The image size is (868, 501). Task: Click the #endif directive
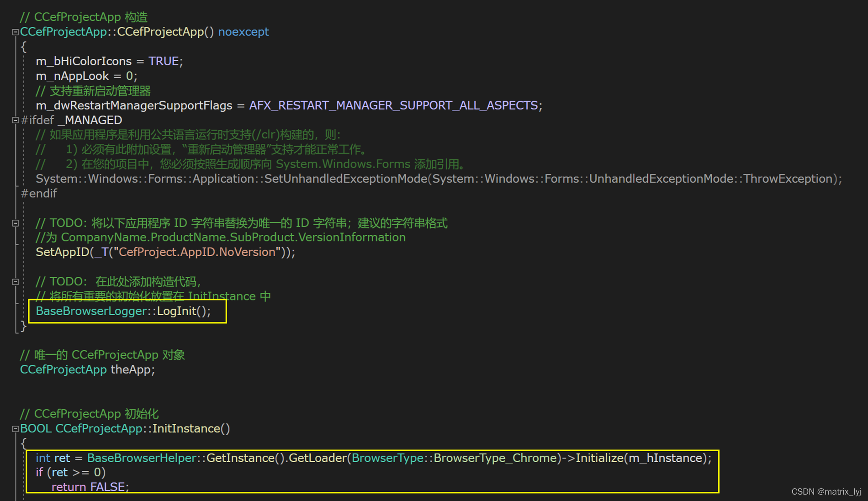39,194
